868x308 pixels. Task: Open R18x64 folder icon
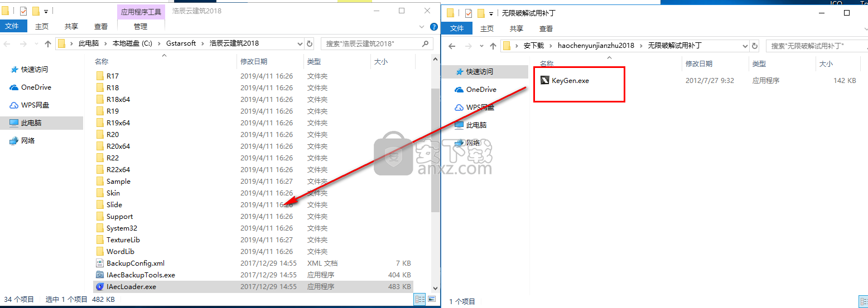pos(100,100)
